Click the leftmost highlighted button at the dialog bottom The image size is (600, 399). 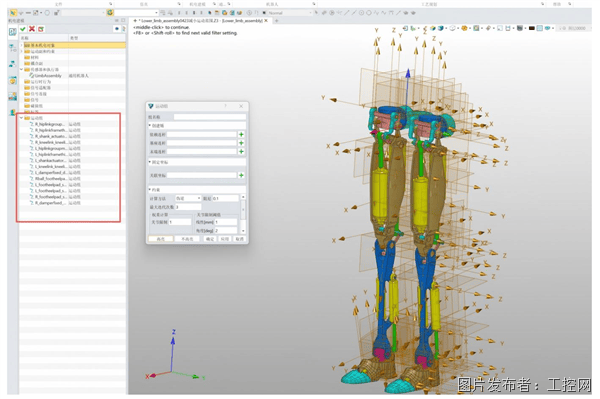point(161,239)
